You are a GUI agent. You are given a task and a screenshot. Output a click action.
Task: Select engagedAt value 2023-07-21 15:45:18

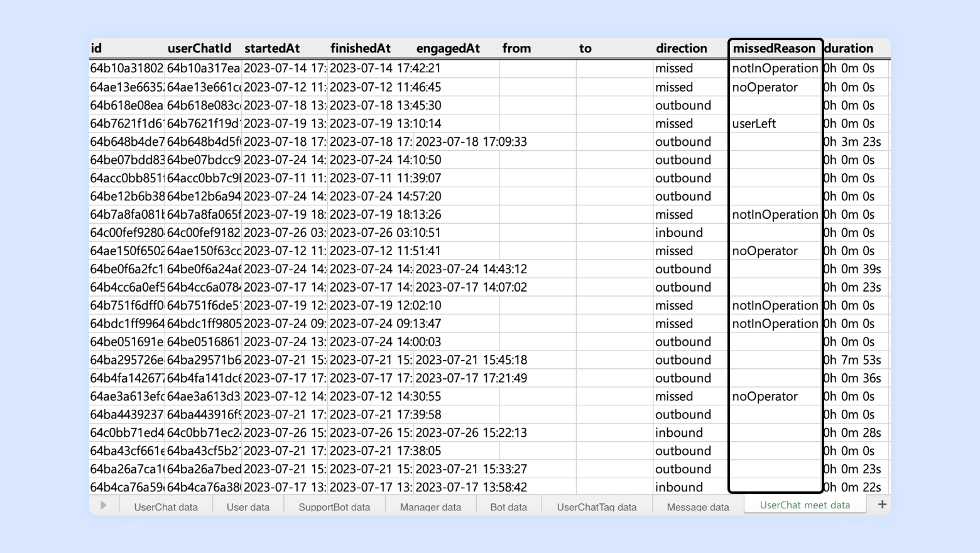coord(471,360)
